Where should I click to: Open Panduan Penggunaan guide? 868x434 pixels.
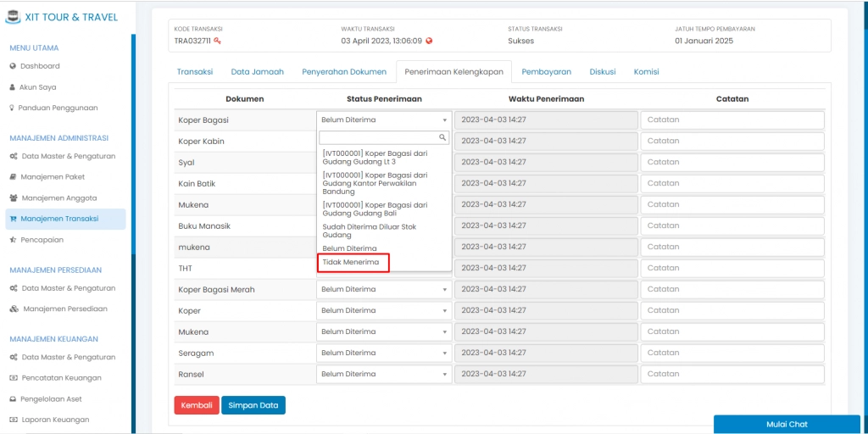coord(58,108)
